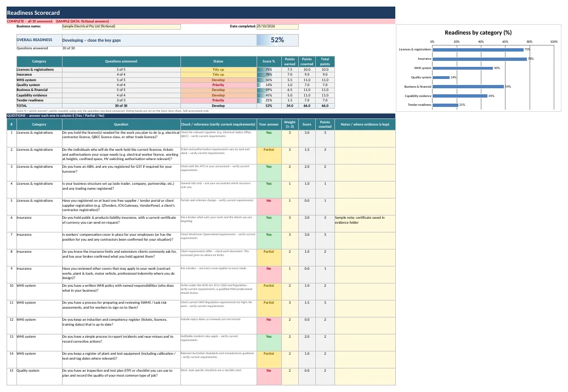The width and height of the screenshot is (568, 392).
Task: Click the Capability evidence bar in chart
Action: [459, 96]
